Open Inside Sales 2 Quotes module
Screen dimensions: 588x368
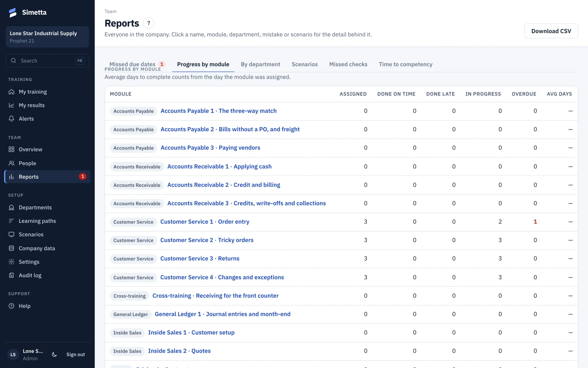tap(179, 351)
